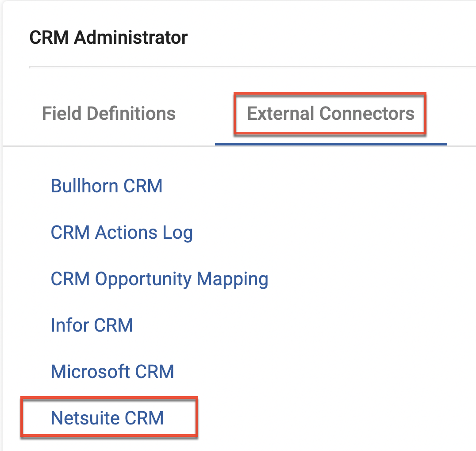Navigate to CRM Opportunity Mapping
This screenshot has height=451, width=476.
pyautogui.click(x=159, y=279)
